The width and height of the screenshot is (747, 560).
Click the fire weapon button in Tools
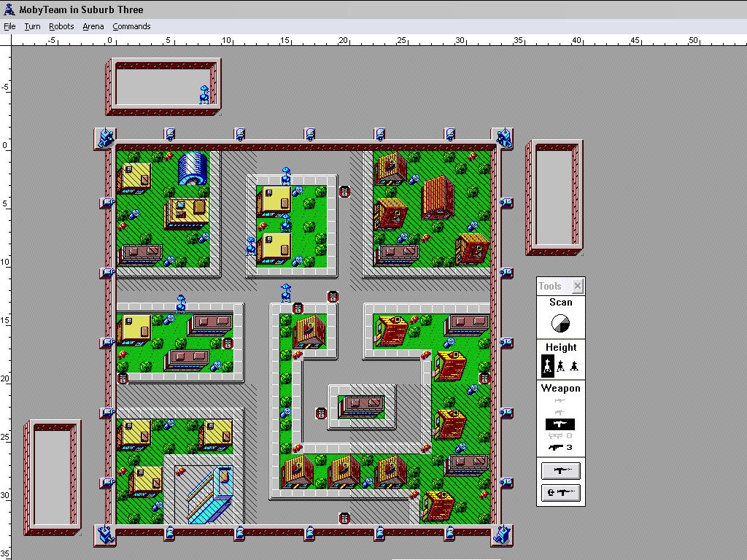tap(561, 470)
